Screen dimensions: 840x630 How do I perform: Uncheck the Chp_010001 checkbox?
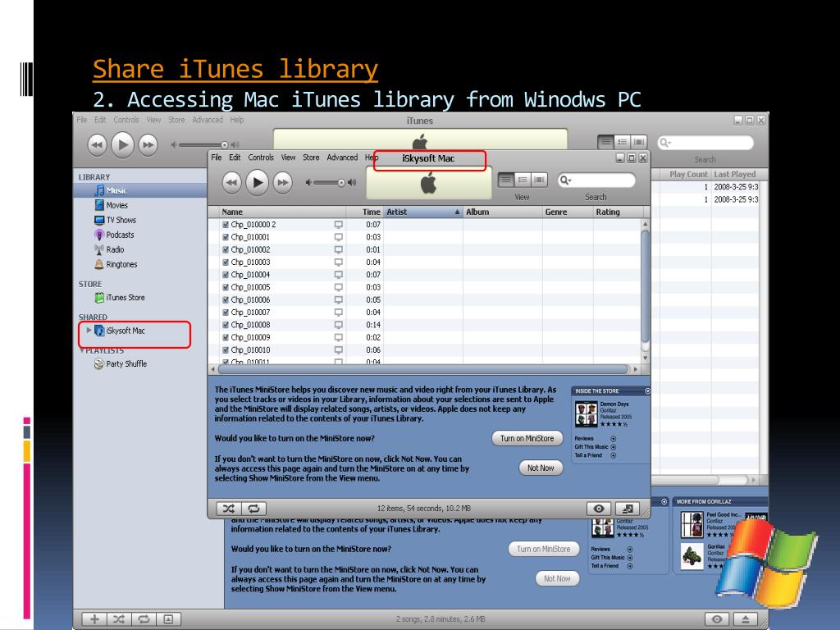[x=226, y=237]
